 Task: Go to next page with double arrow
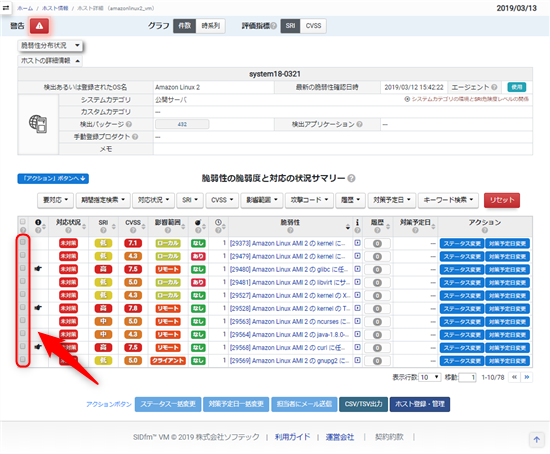(527, 377)
